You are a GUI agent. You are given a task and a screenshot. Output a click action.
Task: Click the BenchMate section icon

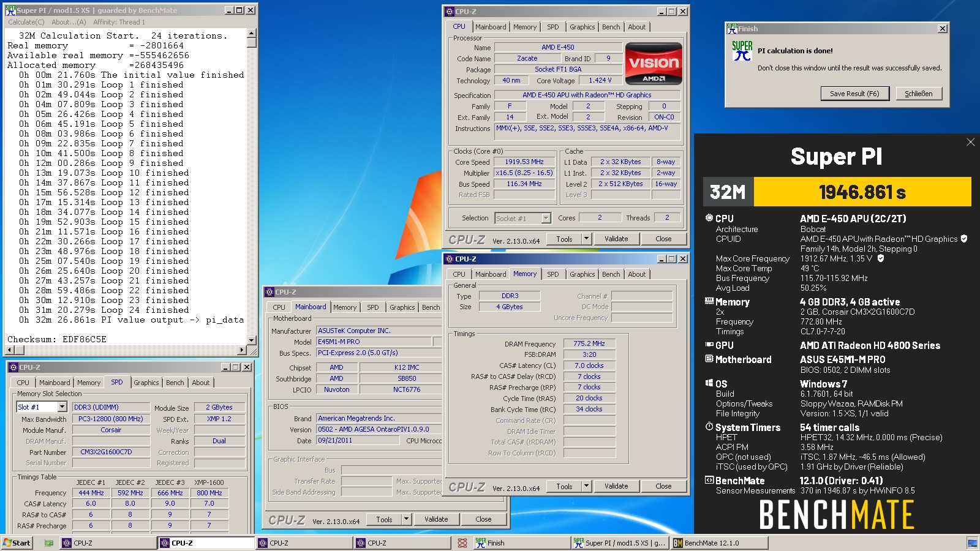point(709,480)
